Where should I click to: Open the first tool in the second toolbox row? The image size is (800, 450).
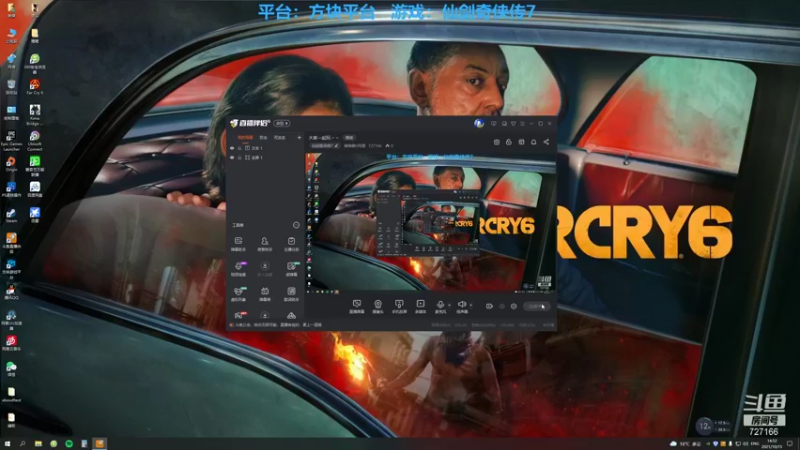click(x=238, y=269)
